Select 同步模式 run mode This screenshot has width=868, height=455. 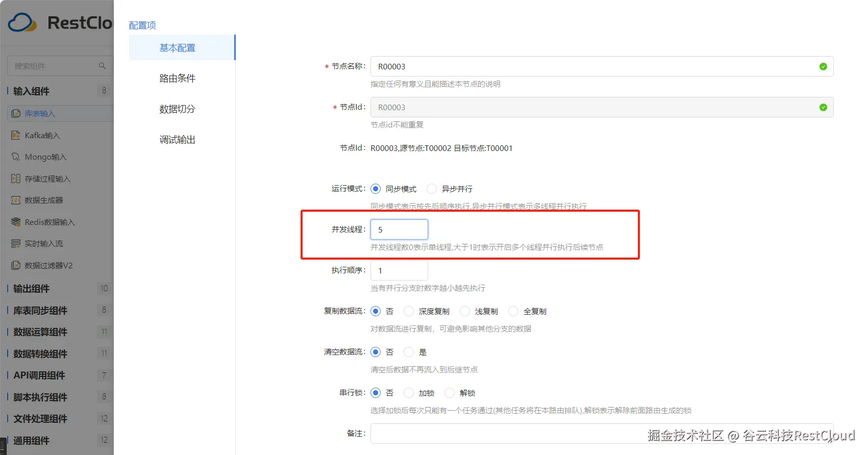[376, 189]
